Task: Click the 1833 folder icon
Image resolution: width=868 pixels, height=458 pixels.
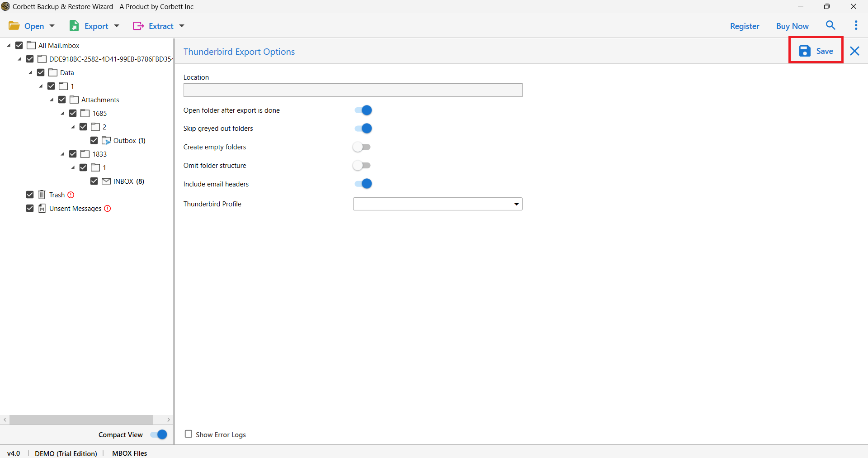Action: pyautogui.click(x=85, y=154)
